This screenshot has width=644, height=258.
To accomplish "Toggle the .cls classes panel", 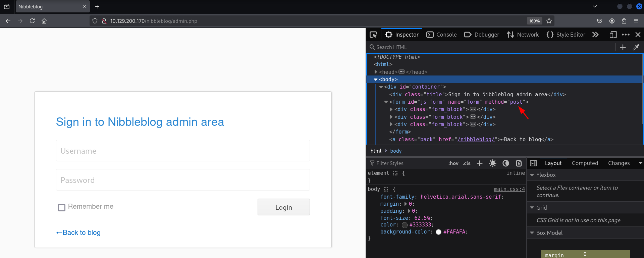I will tap(467, 163).
